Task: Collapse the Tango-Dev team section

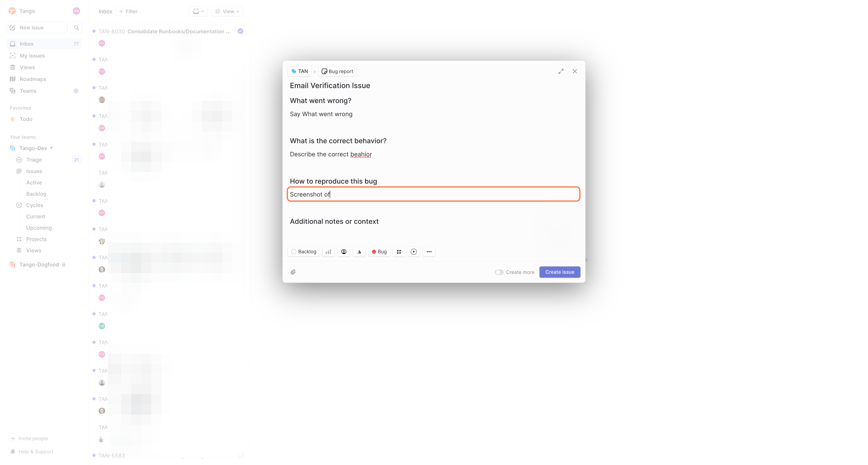Action: coord(52,148)
